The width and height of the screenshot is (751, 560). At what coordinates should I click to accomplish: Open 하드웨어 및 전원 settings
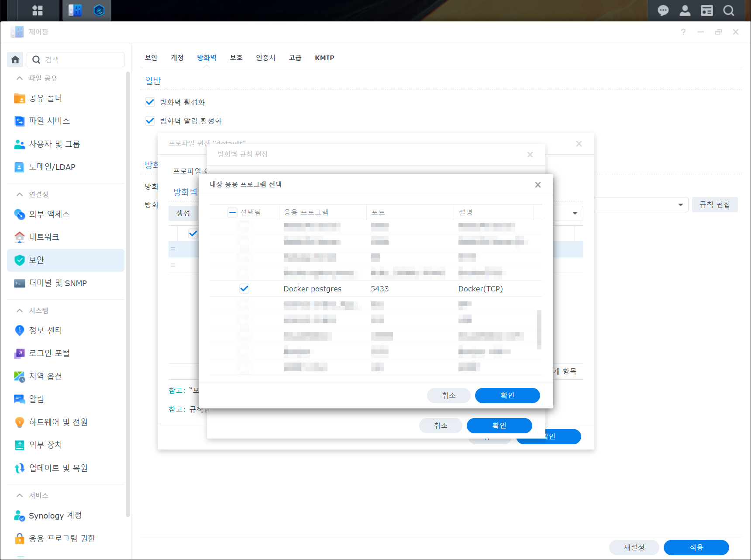tap(65, 422)
